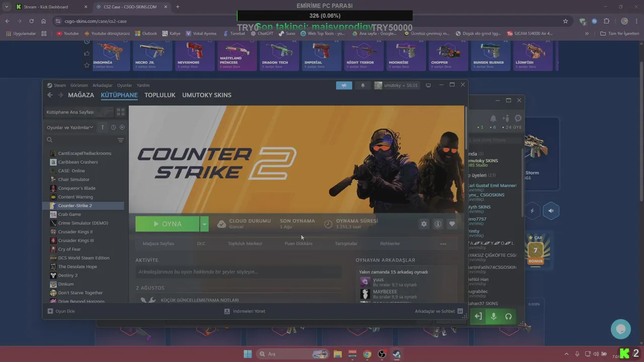The image size is (644, 362).
Task: Click the activity comment input field
Action: 238,272
